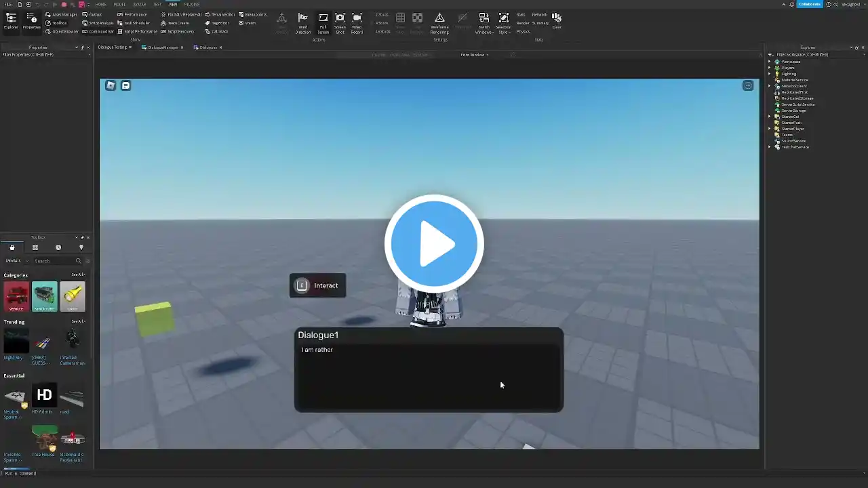The image size is (868, 488).
Task: Expand the Players tree node
Action: coord(770,68)
